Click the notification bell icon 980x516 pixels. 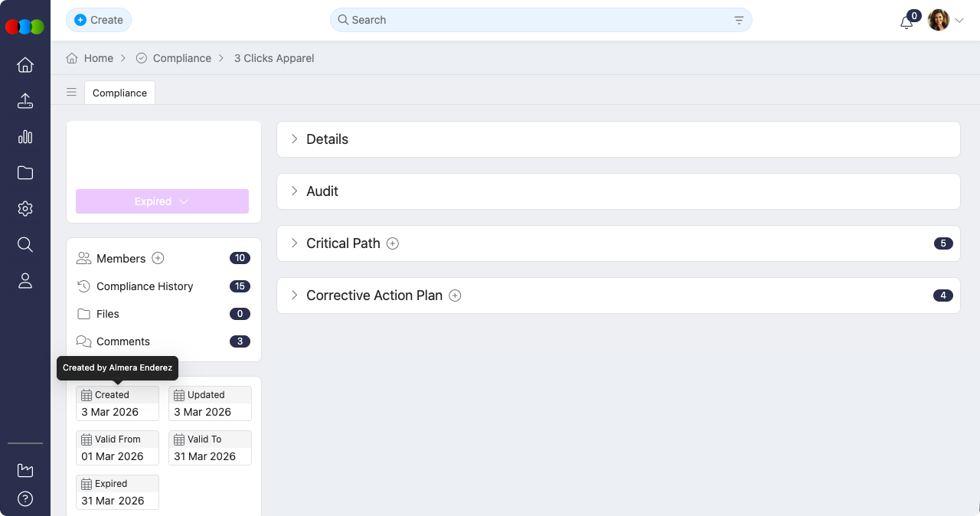coord(906,21)
